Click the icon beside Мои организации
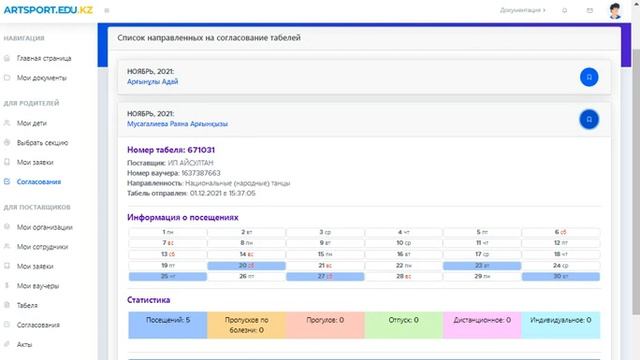Image resolution: width=640 pixels, height=360 pixels. point(7,227)
